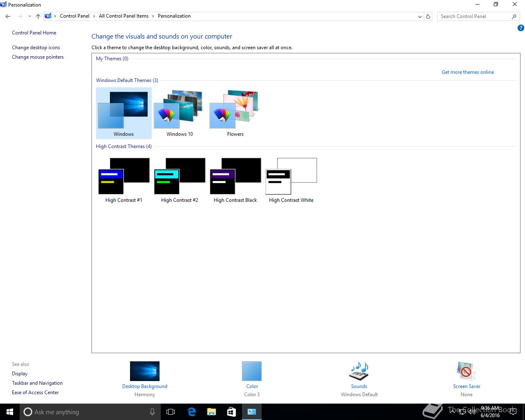
Task: Select the Windows default theme
Action: coord(123,113)
